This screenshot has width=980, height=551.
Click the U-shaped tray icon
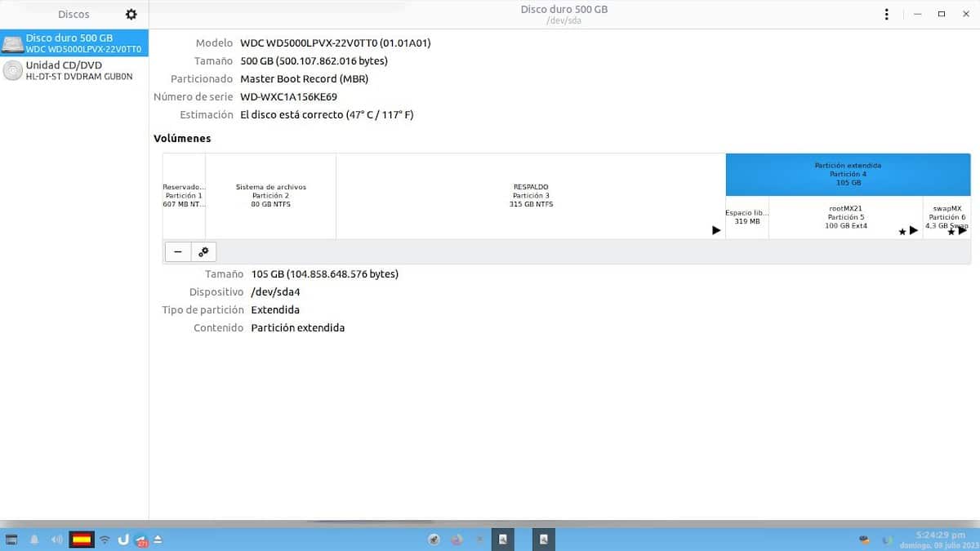123,540
